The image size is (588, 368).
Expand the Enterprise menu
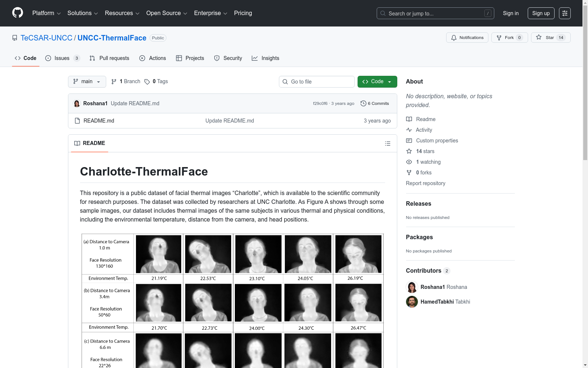(x=211, y=13)
